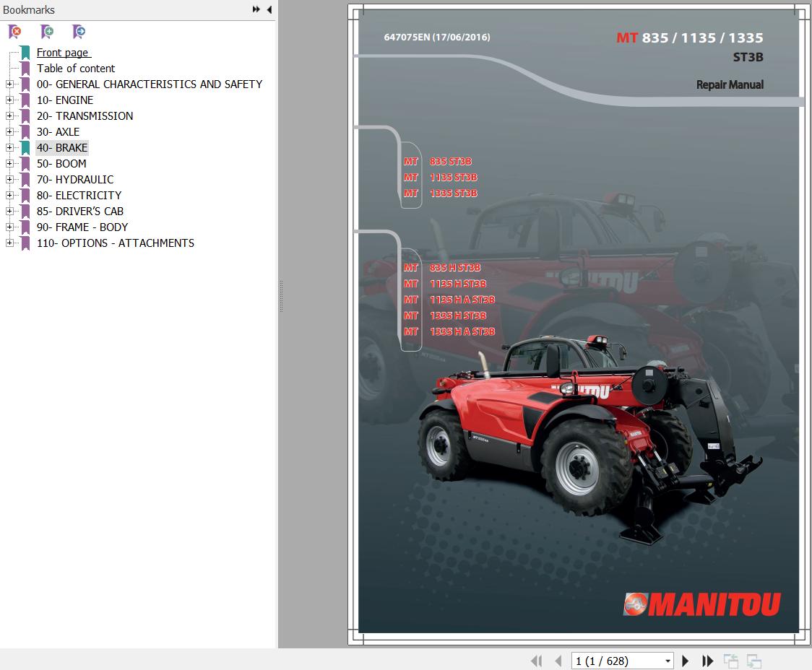Viewport: 812px width, 670px height.
Task: Click the flag icon beside 110- OPTIONS
Action: point(25,243)
